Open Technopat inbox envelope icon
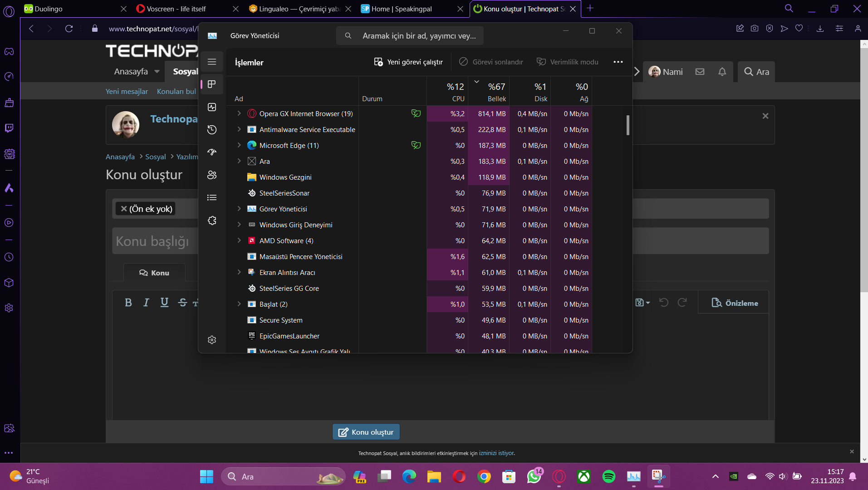 click(700, 72)
